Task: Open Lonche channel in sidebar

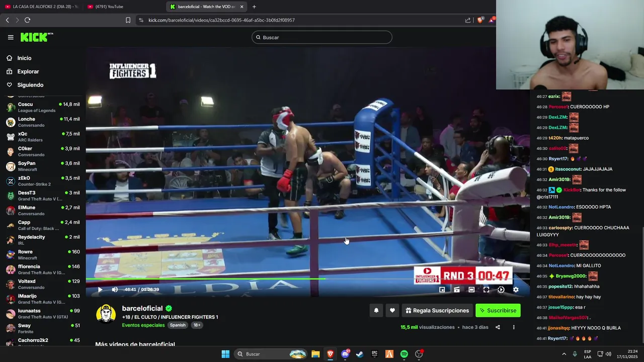Action: coord(43,122)
